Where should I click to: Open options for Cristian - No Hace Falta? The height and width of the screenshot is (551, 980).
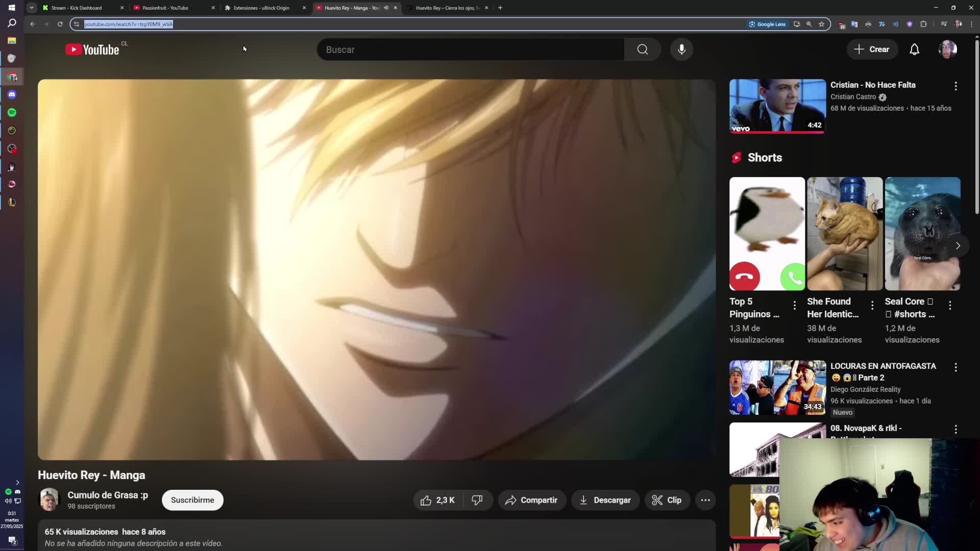[955, 86]
